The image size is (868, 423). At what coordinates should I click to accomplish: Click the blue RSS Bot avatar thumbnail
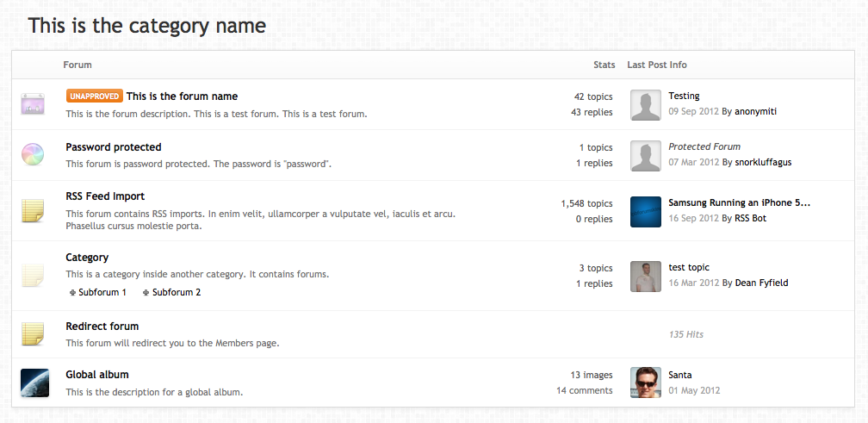645,211
